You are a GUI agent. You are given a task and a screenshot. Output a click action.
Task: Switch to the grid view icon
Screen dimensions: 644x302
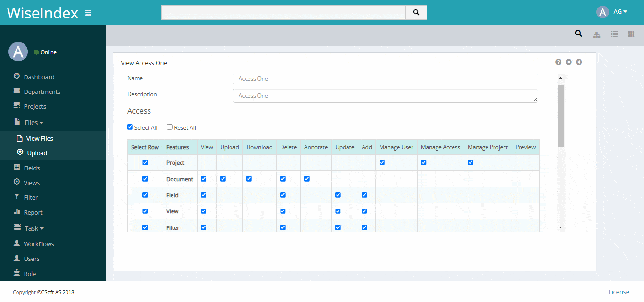[631, 34]
